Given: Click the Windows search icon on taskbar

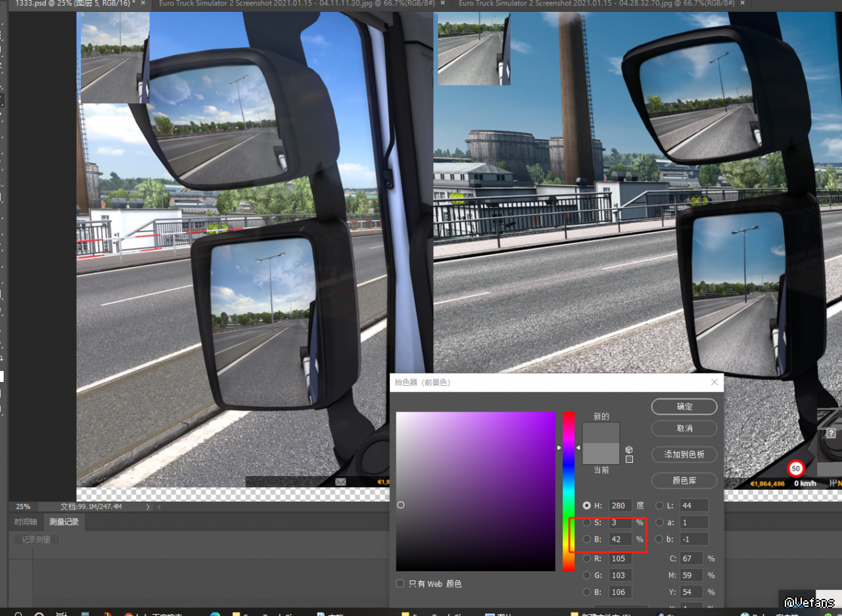Looking at the screenshot, I should pyautogui.click(x=18, y=614).
